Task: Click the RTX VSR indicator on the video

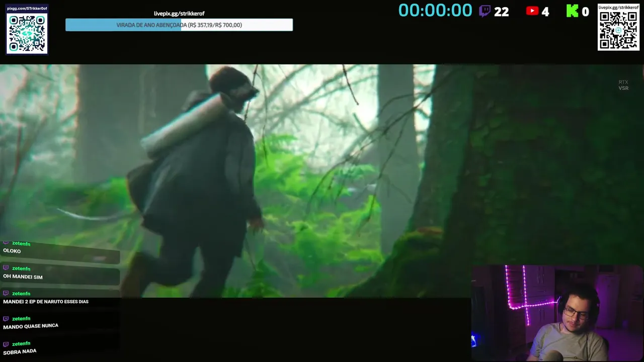Action: 623,85
